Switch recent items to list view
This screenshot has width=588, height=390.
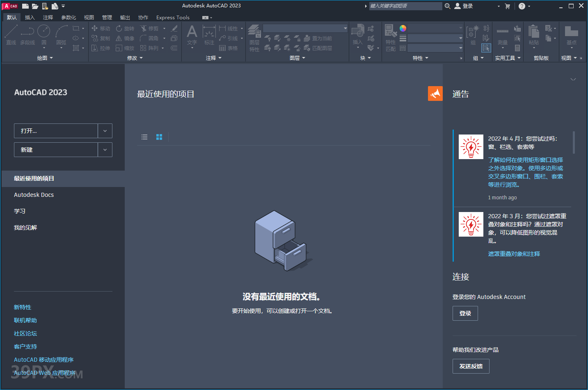pyautogui.click(x=144, y=137)
